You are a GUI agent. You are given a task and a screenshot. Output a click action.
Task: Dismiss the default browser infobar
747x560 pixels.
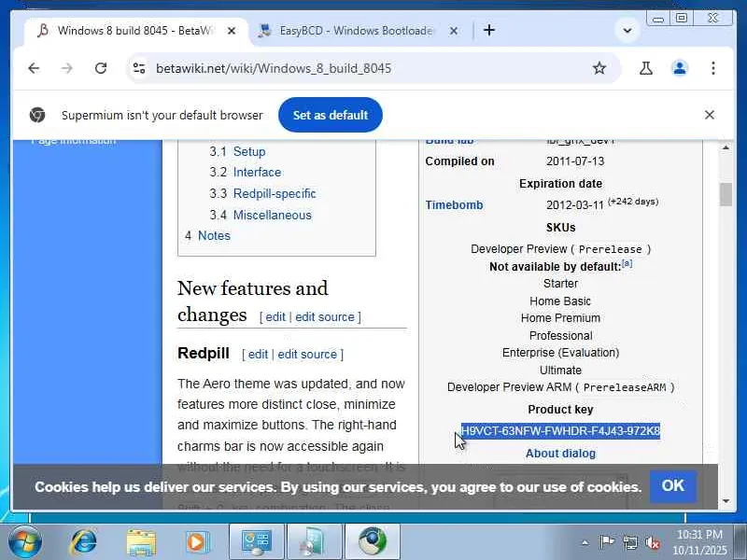coord(710,115)
